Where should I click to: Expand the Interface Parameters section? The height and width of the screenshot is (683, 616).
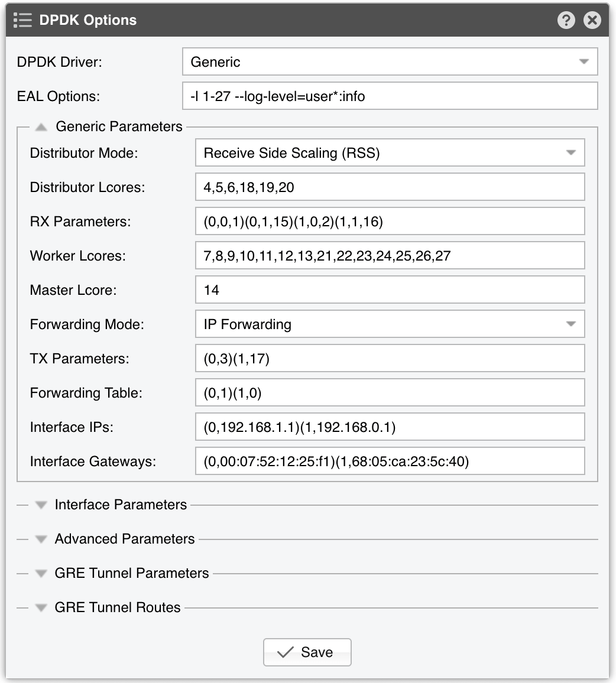pos(41,505)
